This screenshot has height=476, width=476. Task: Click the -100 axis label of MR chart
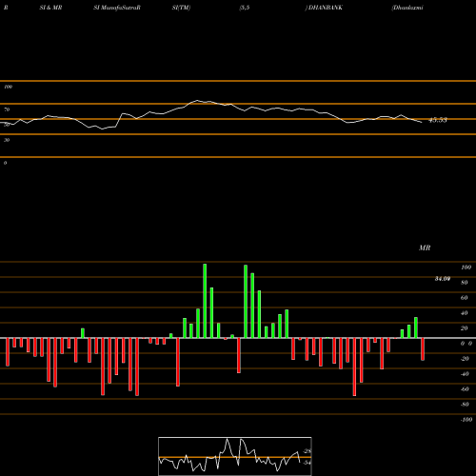(466, 420)
